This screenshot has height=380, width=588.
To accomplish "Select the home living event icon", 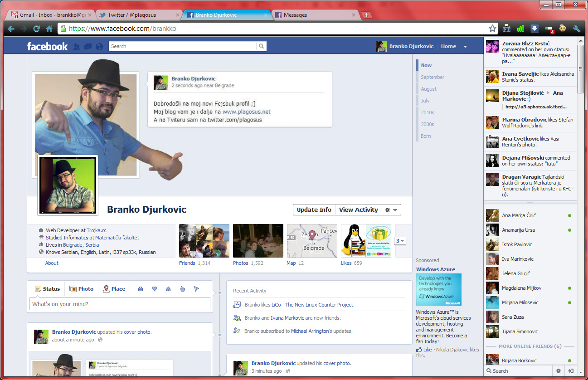I will coord(168,289).
